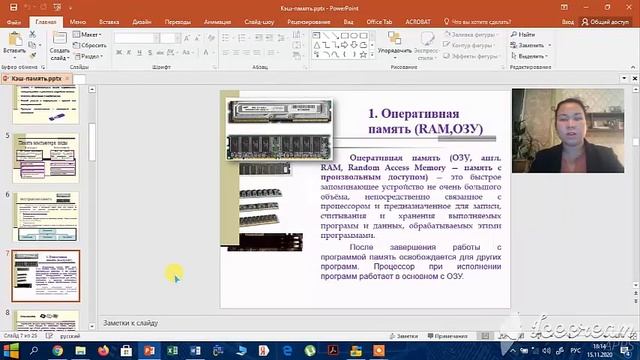Switch to the Дизайн ribbon tab

pyautogui.click(x=142, y=22)
